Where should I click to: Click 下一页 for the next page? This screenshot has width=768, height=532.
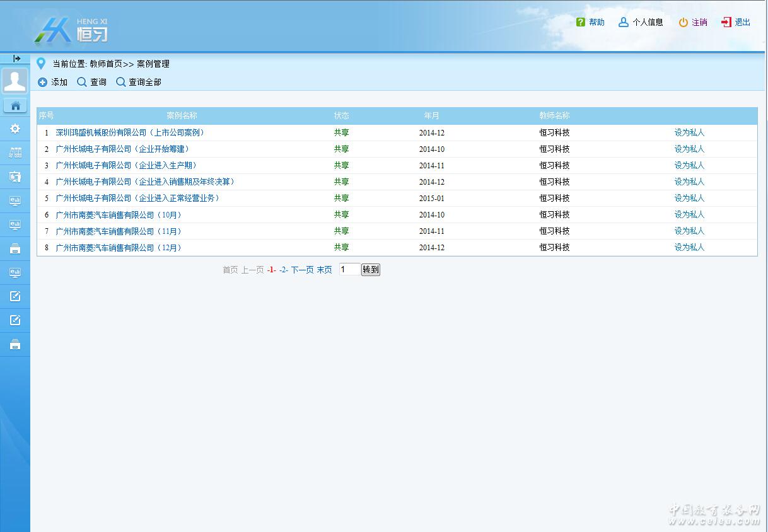302,270
